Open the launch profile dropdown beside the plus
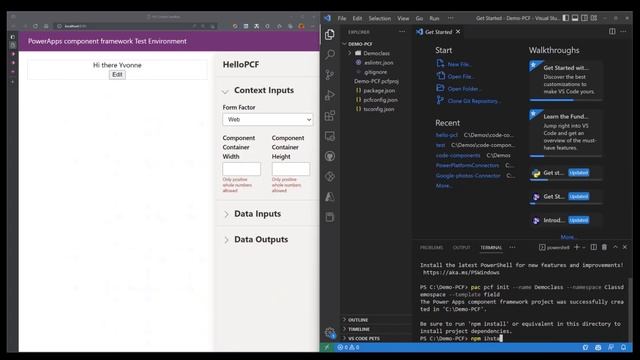Image resolution: width=640 pixels, height=360 pixels. click(584, 247)
